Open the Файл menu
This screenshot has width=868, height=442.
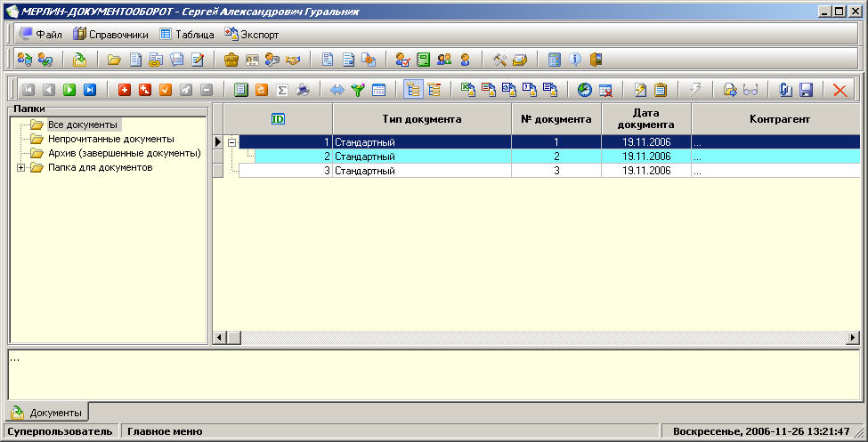tap(40, 35)
